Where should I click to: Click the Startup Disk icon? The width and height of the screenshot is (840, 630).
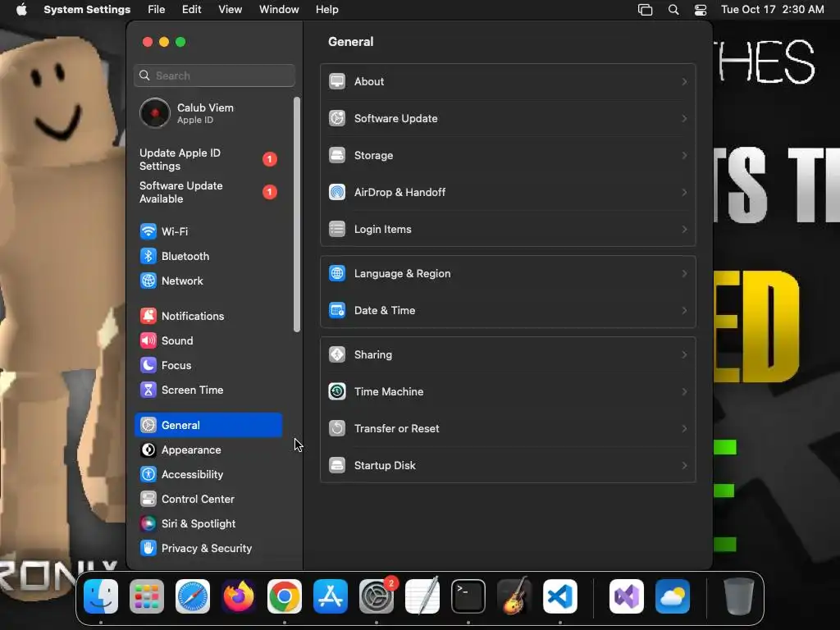click(337, 466)
